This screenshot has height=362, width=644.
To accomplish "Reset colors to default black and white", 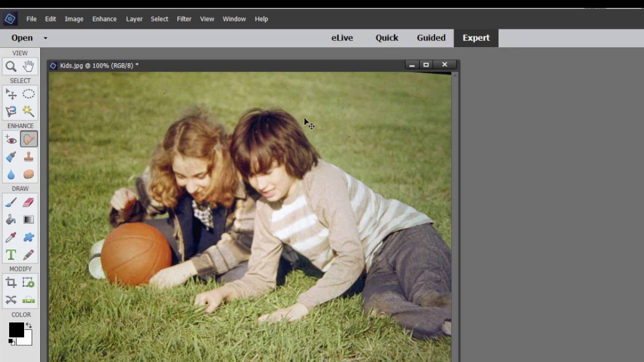I will tap(11, 342).
